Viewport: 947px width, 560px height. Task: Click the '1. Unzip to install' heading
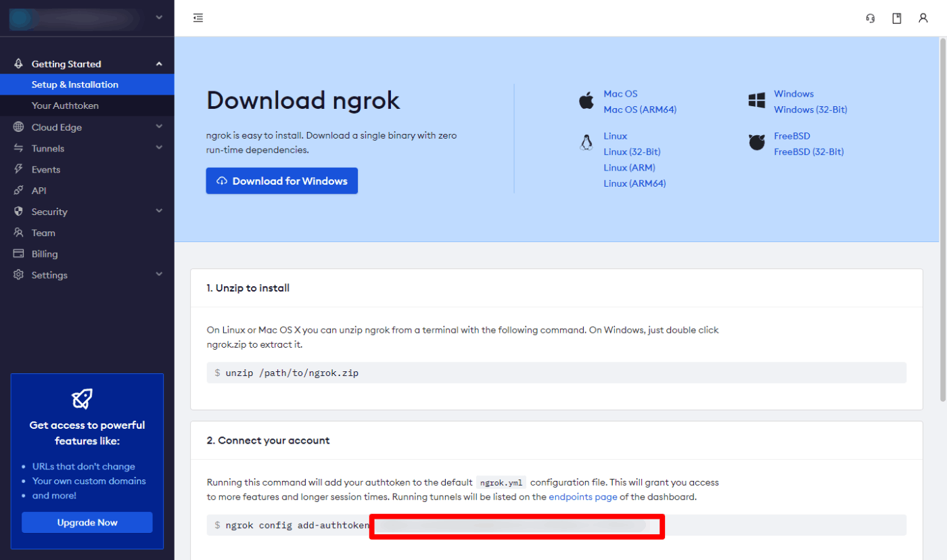tap(248, 288)
